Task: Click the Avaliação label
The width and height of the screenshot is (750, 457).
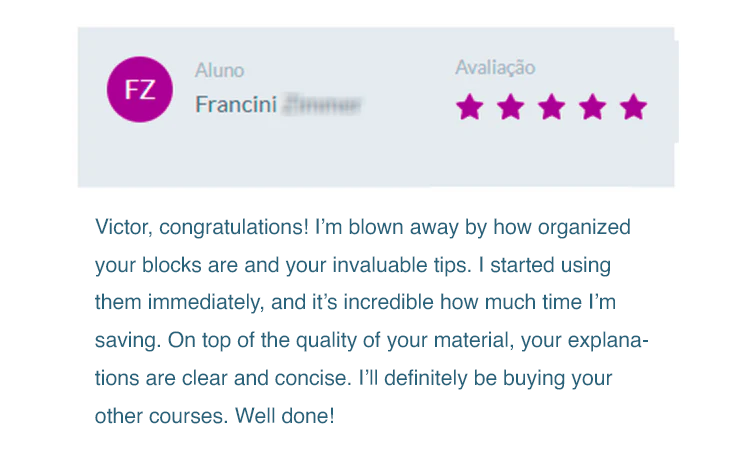Action: (x=495, y=68)
